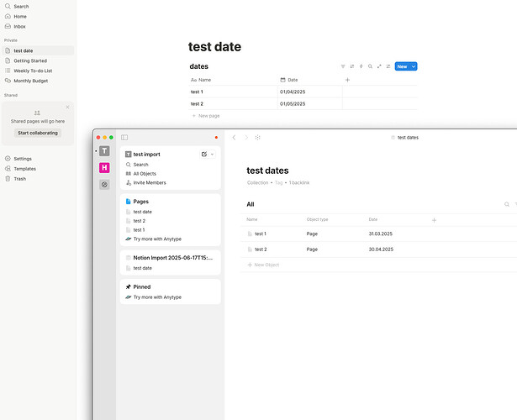This screenshot has height=420, width=517.
Task: Open test 2 row in Notion table
Action: [197, 104]
